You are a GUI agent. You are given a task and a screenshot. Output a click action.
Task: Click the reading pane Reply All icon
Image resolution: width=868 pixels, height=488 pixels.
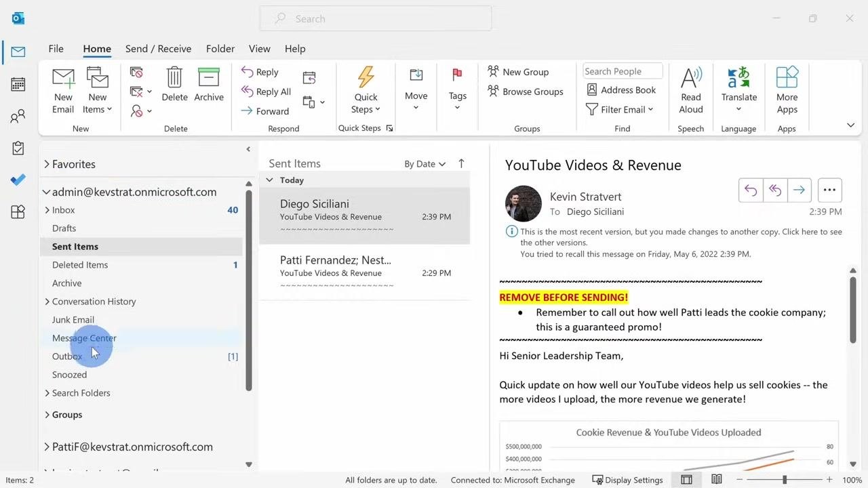(x=775, y=190)
